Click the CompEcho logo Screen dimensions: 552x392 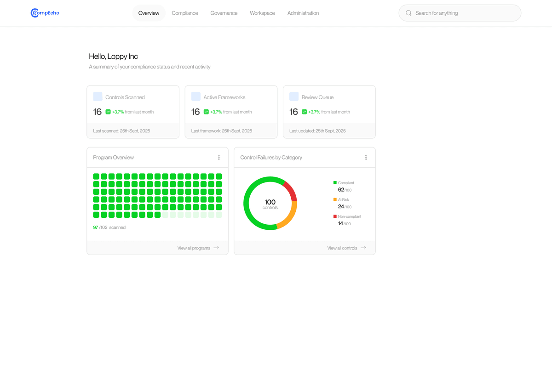coord(44,13)
